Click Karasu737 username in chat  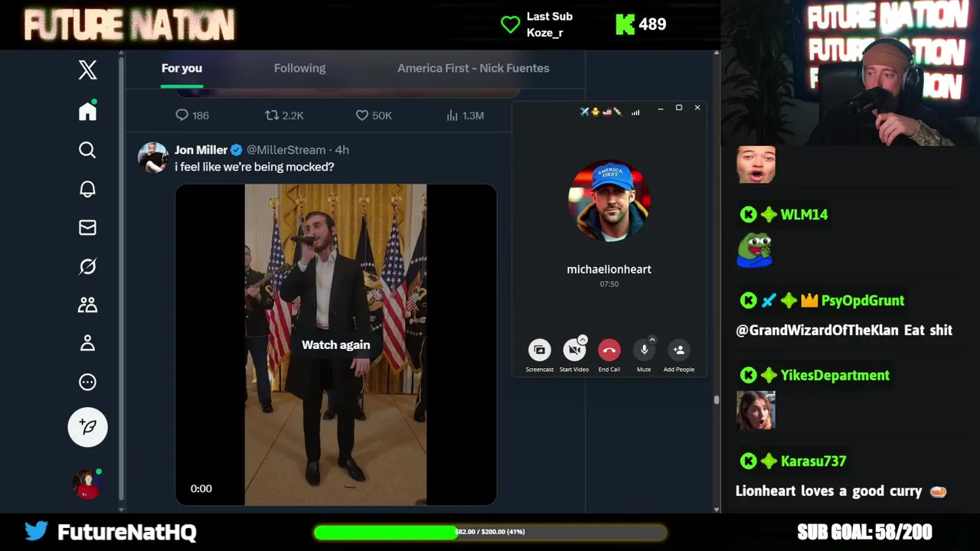pyautogui.click(x=813, y=461)
